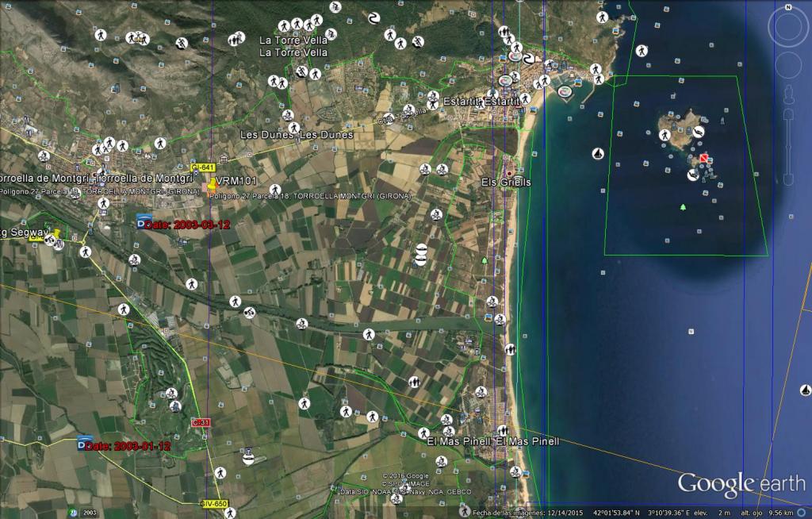Click the GIV-650 road label
Image resolution: width=812 pixels, height=519 pixels.
(x=213, y=503)
